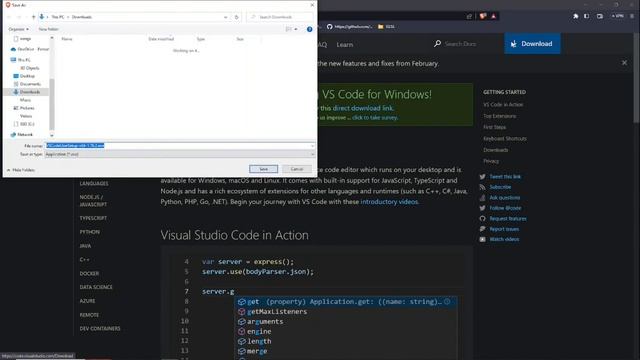
Task: Select This PC in navigation tree
Action: (21, 60)
